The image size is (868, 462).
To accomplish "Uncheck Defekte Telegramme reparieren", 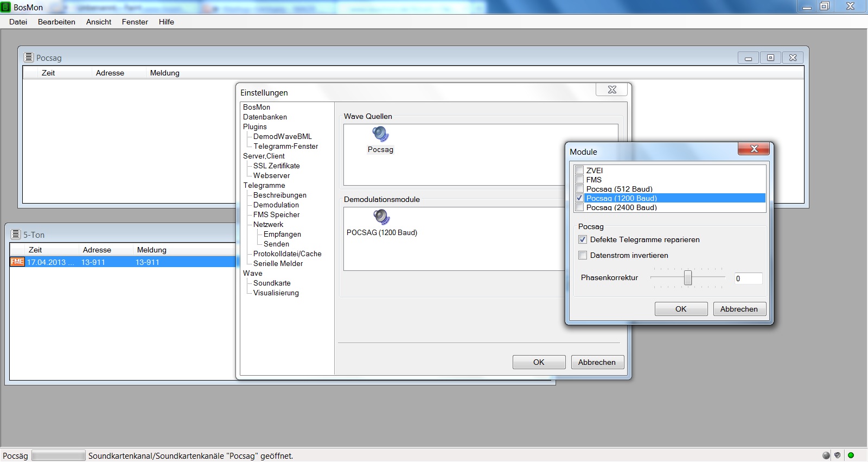I will pyautogui.click(x=583, y=239).
